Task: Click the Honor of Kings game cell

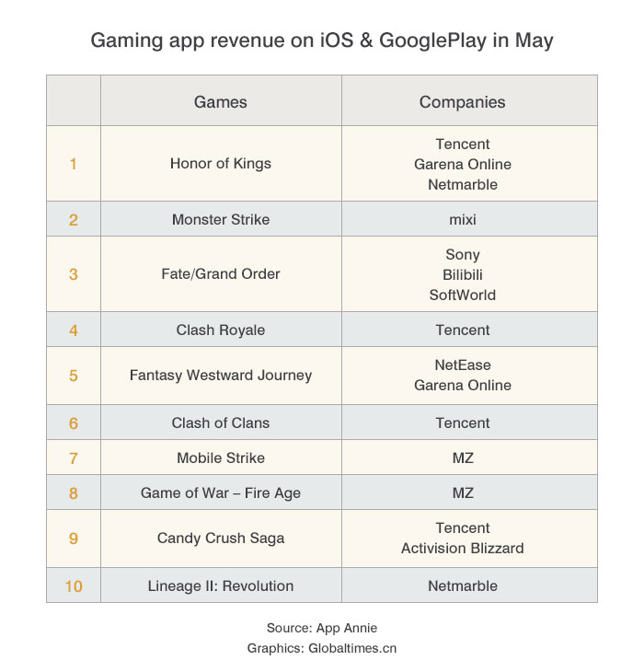Action: coord(221,164)
